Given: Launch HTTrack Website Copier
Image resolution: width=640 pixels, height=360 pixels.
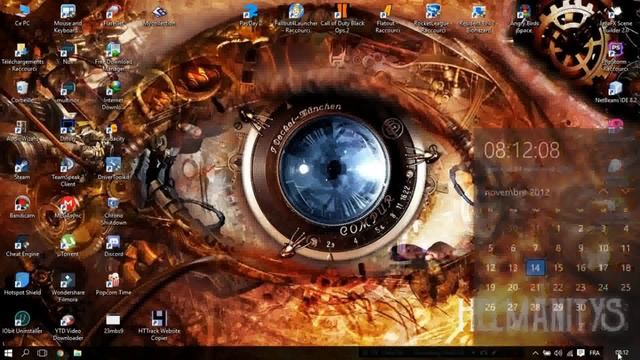Looking at the screenshot, I should (159, 326).
